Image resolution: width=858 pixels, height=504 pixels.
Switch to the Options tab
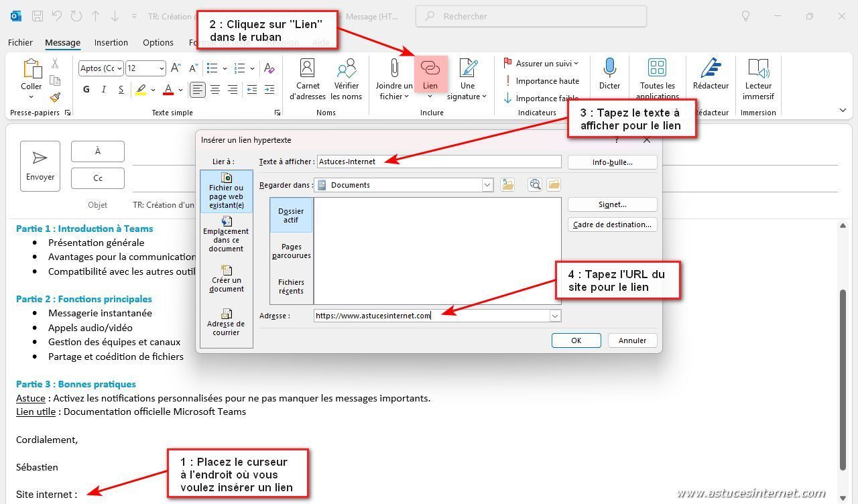158,42
